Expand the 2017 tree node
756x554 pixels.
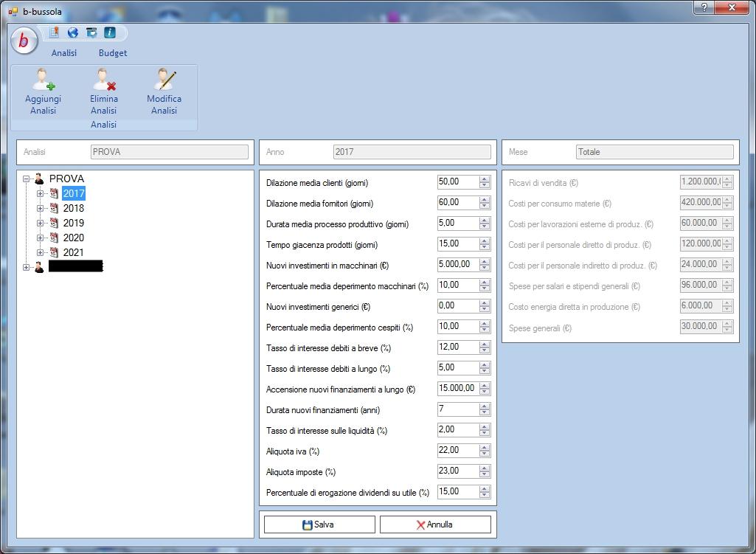(40, 193)
